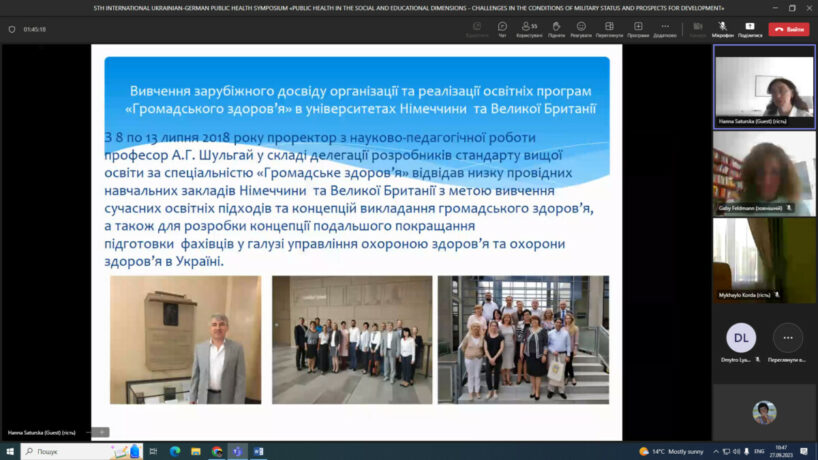Open the view layout options
This screenshot has width=818, height=460.
[x=609, y=28]
